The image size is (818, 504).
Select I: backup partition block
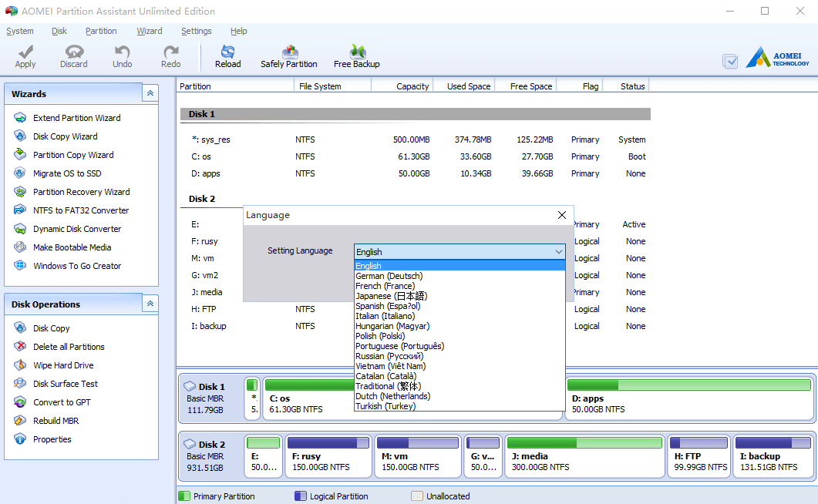(773, 456)
